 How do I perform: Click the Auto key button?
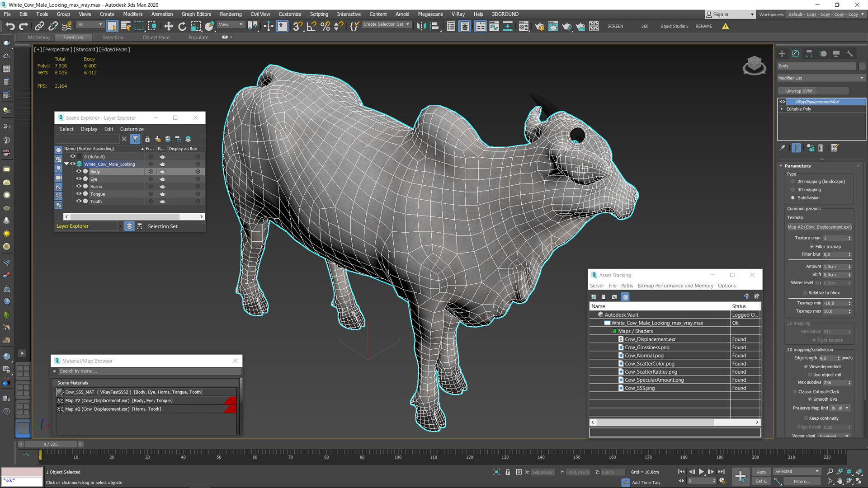tap(761, 472)
